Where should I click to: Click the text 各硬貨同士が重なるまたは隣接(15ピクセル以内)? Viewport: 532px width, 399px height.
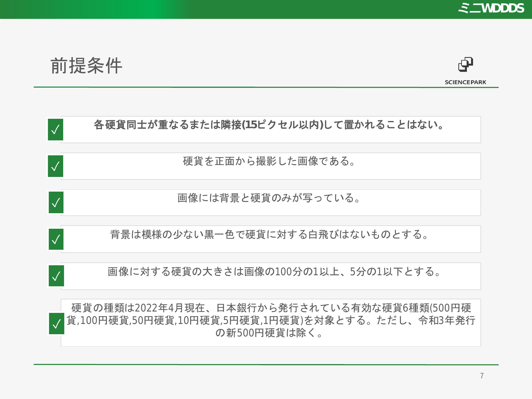pos(209,125)
